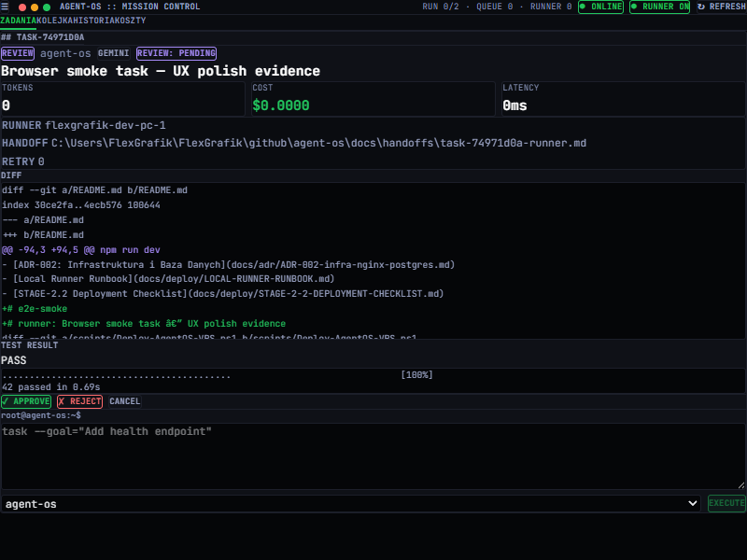Screen dimensions: 747x560
Task: Click the EXECUTE button
Action: coord(726,503)
